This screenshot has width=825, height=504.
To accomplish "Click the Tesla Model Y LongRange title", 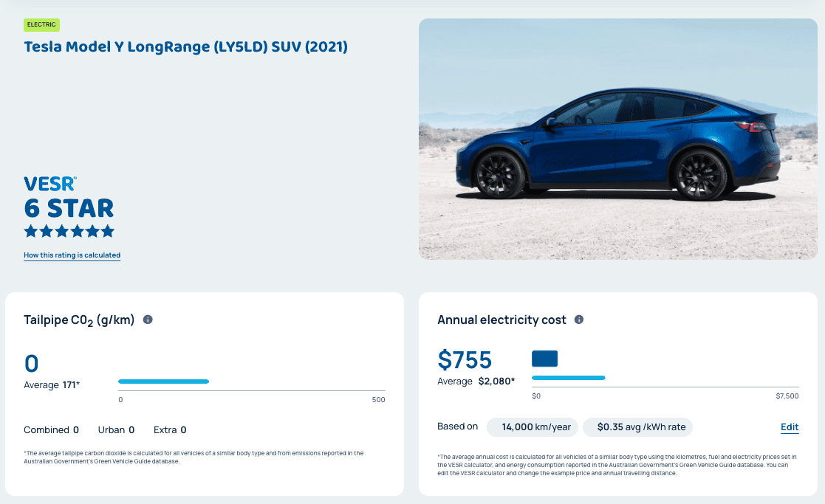I will click(185, 46).
